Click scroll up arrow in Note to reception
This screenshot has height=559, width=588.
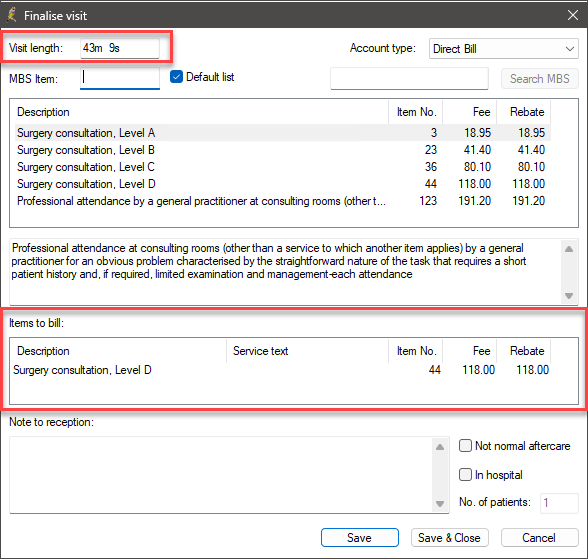pyautogui.click(x=440, y=447)
